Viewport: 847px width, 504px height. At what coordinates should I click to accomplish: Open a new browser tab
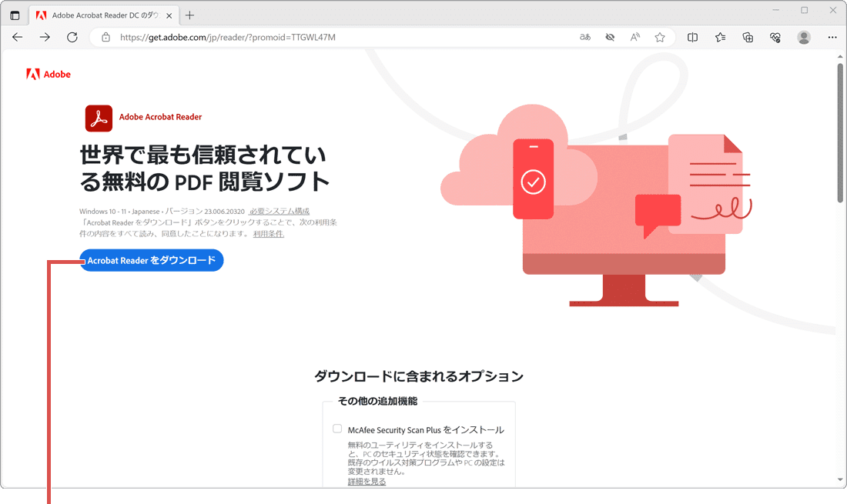coord(189,14)
